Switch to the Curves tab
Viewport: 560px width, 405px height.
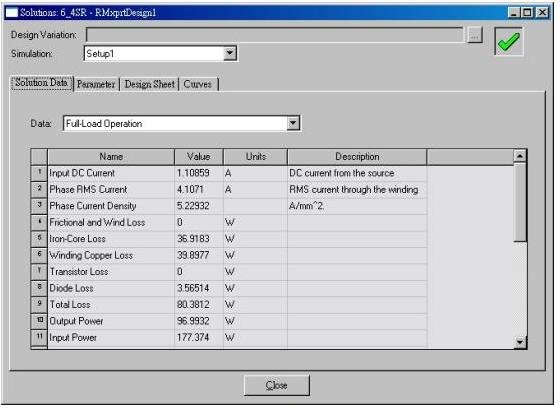click(x=198, y=84)
